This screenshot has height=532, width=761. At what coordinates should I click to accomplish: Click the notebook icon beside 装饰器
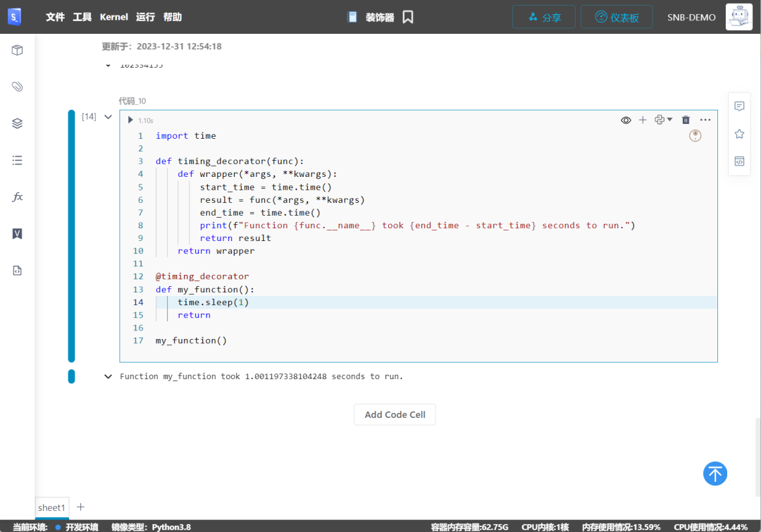(x=352, y=17)
